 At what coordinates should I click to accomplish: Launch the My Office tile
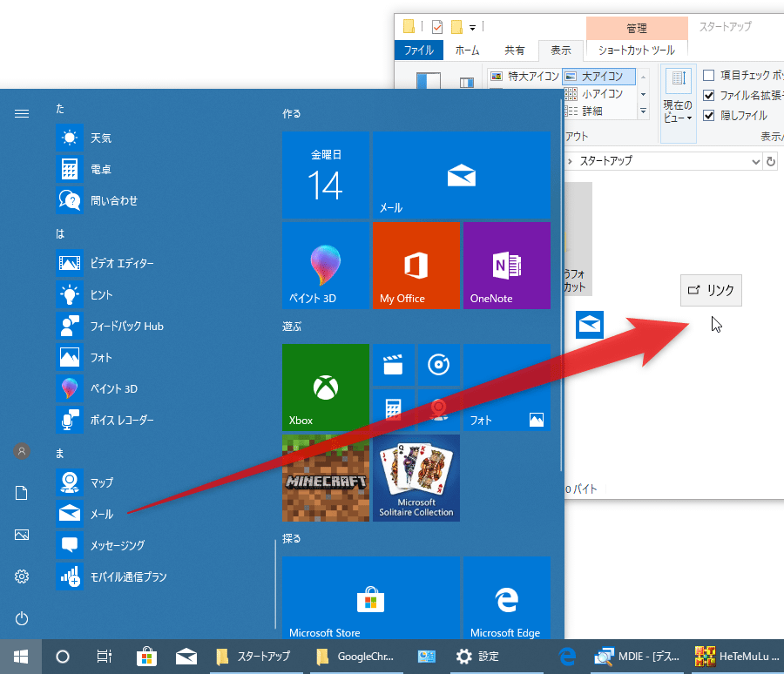[416, 266]
